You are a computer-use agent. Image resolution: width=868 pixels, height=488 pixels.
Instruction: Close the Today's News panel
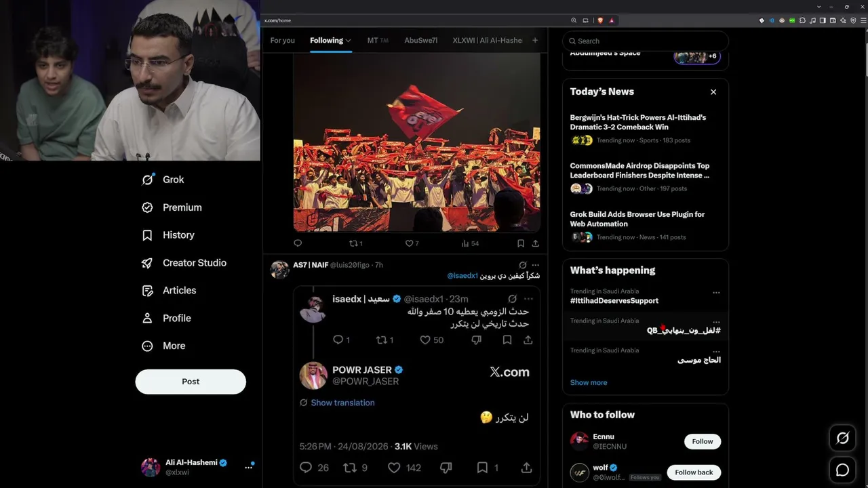[x=713, y=91]
